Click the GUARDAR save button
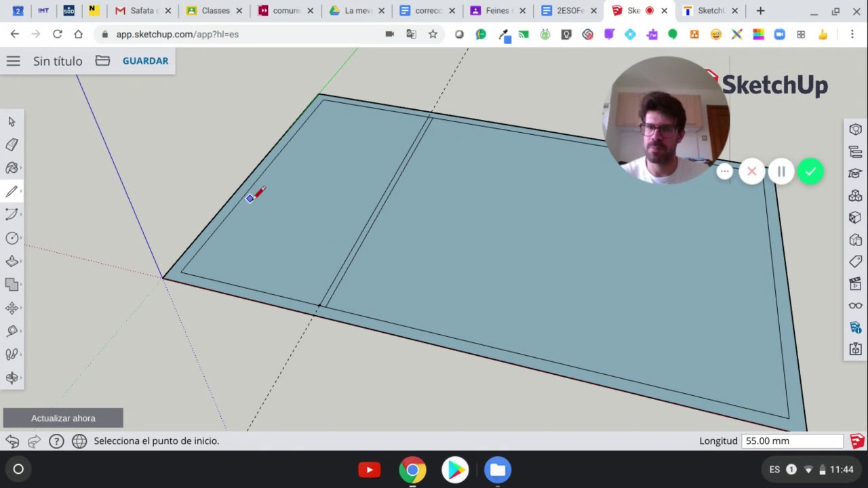This screenshot has width=868, height=488. coord(145,61)
